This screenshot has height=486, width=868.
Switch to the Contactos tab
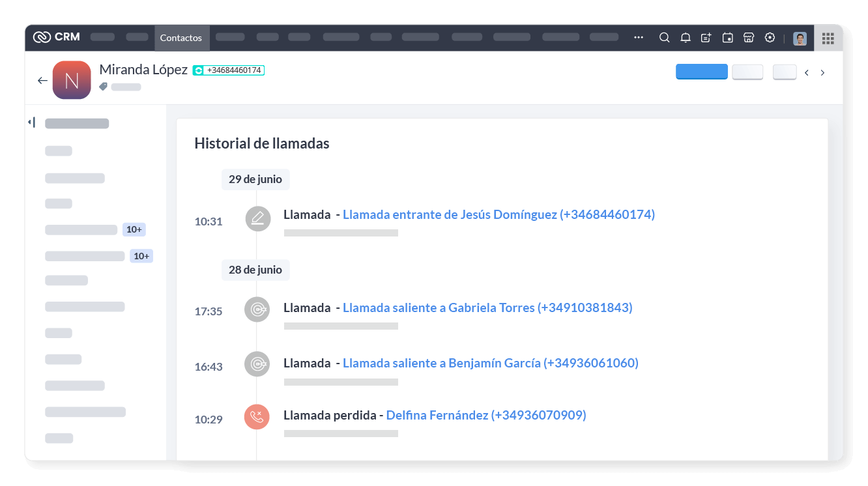(181, 38)
